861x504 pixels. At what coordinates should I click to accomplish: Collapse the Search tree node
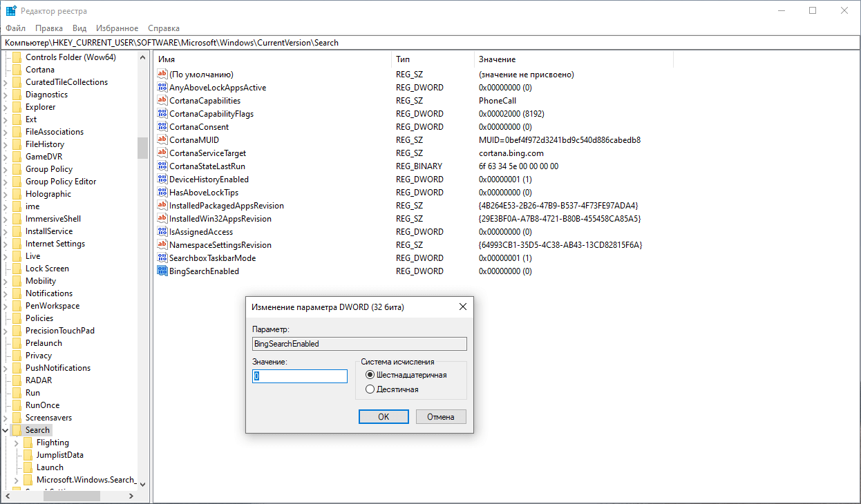pyautogui.click(x=6, y=430)
